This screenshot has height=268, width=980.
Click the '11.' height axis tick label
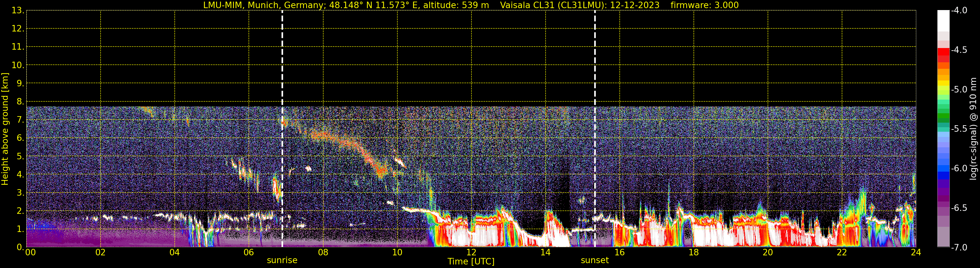coord(18,47)
